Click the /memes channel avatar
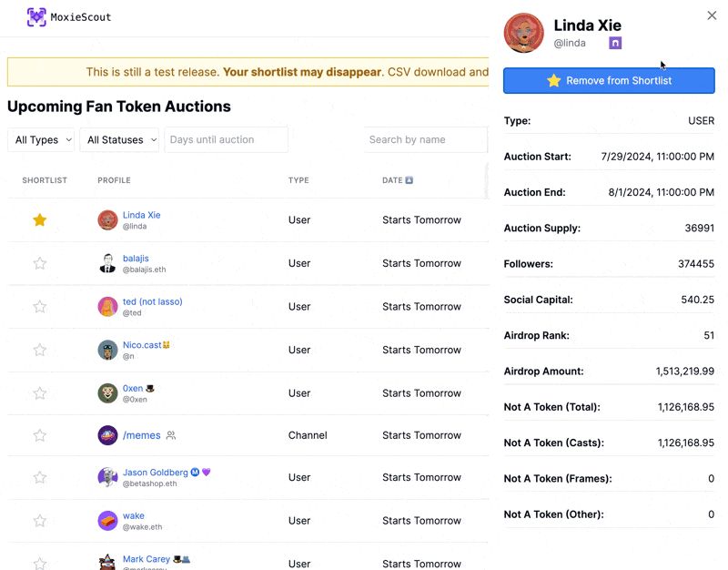Image resolution: width=728 pixels, height=570 pixels. pos(107,435)
